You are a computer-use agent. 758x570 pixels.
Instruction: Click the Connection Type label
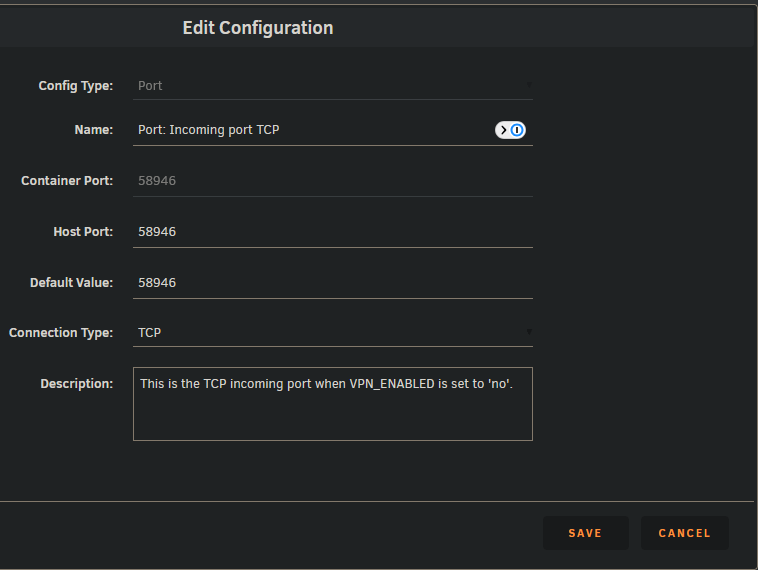point(60,333)
